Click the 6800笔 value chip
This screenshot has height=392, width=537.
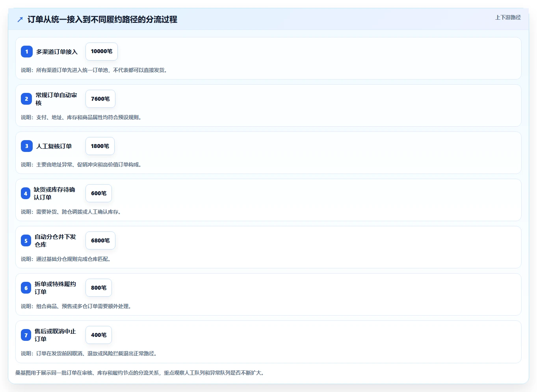coord(100,240)
